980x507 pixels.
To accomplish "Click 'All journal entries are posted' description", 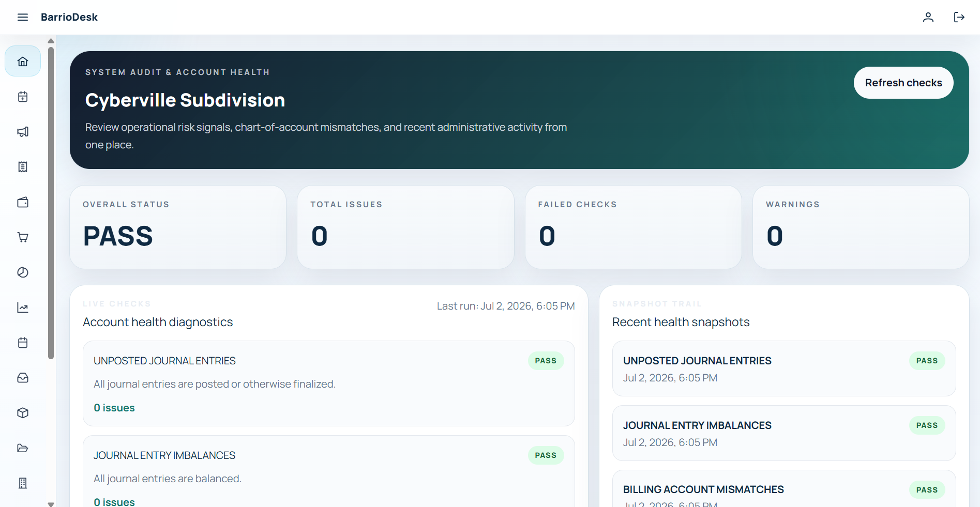I will pos(215,384).
